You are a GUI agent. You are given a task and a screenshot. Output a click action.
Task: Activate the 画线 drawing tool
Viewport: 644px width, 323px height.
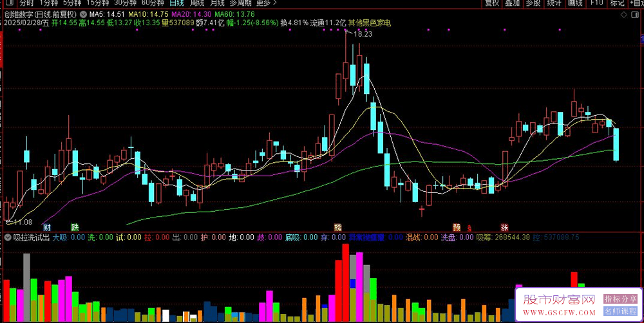[x=575, y=3]
